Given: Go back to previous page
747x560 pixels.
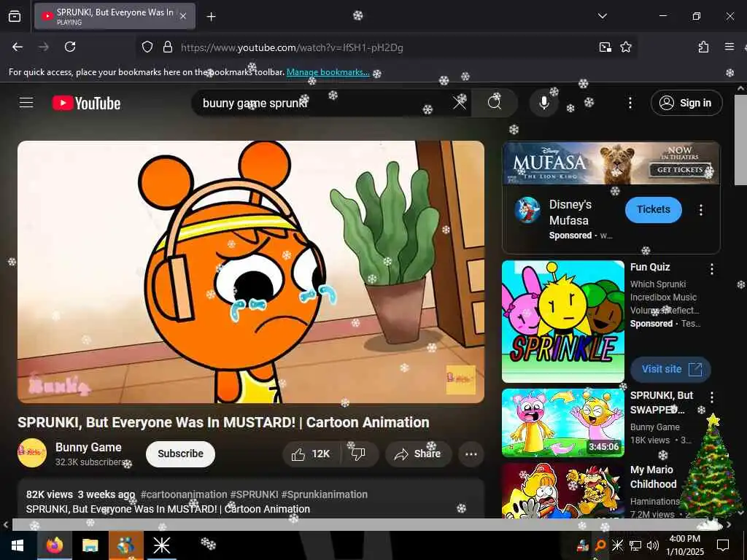Looking at the screenshot, I should point(18,47).
